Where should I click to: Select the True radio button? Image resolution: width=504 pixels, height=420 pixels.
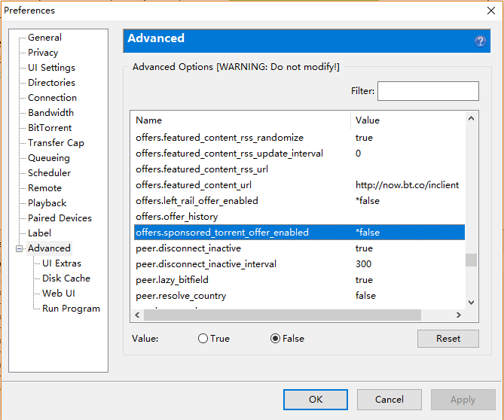click(x=203, y=339)
